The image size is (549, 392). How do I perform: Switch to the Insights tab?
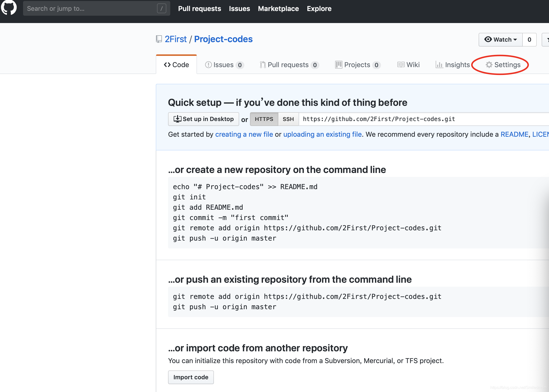tap(453, 65)
